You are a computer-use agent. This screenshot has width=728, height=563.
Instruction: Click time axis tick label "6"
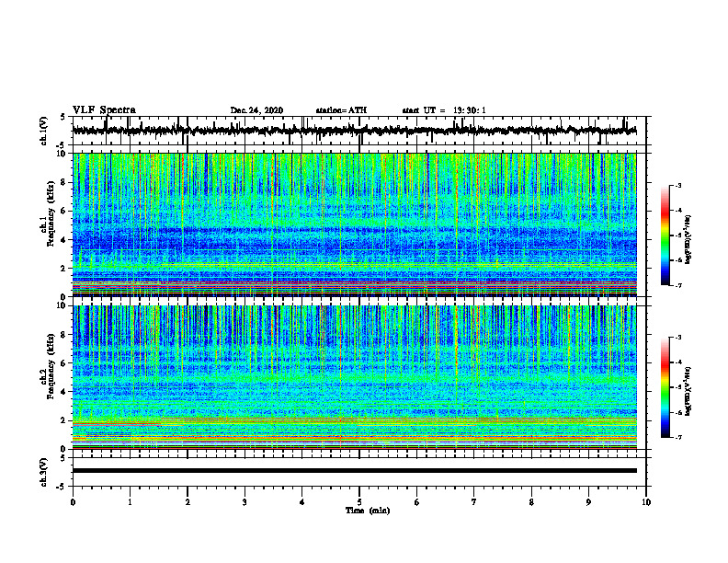click(417, 502)
